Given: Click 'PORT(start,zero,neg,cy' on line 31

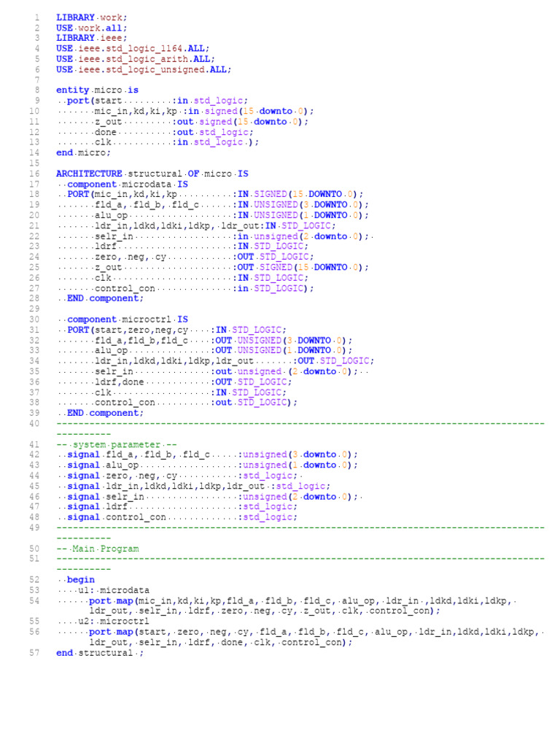Looking at the screenshot, I should click(x=128, y=330).
